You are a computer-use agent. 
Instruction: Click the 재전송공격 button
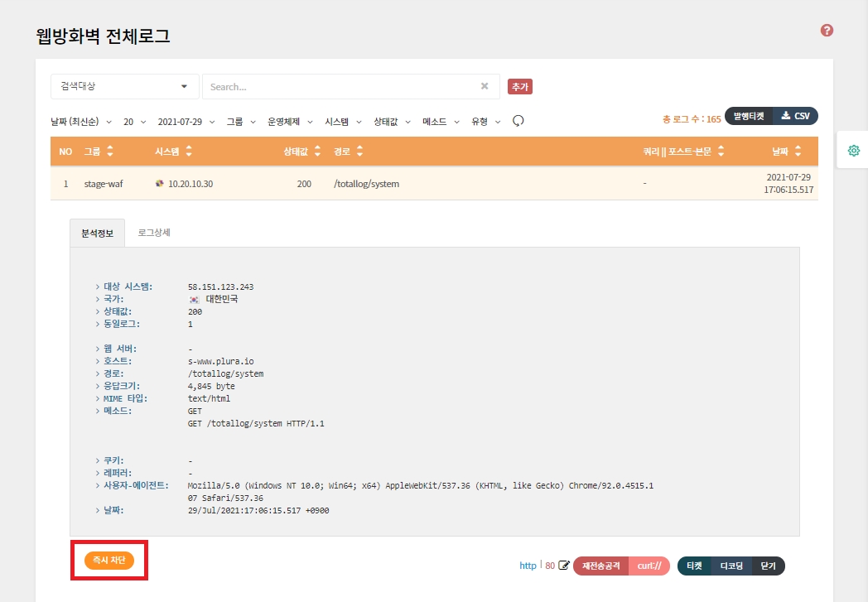[x=601, y=566]
